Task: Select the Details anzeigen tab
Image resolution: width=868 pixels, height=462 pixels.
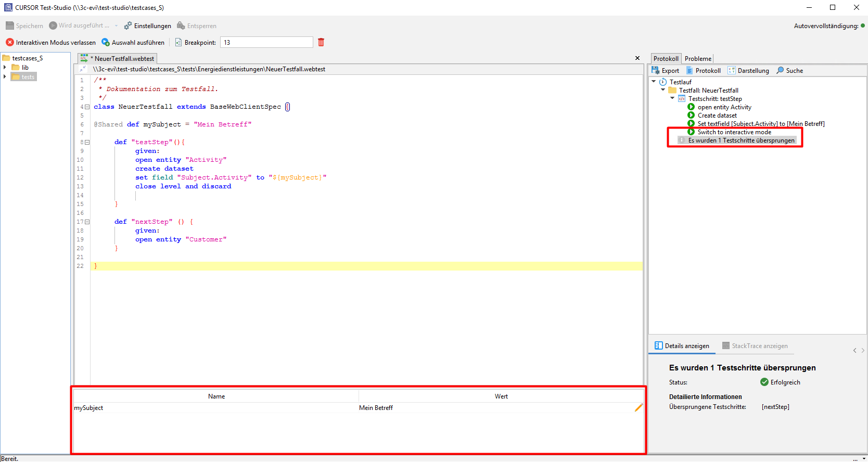Action: pyautogui.click(x=682, y=346)
